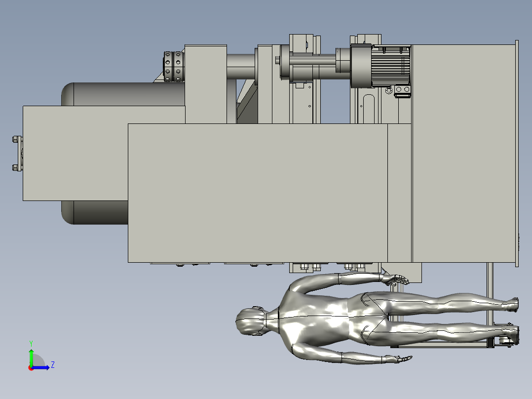Select the perforated coupling disc on the shaft end
This screenshot has width=532, height=399.
pyautogui.click(x=173, y=67)
